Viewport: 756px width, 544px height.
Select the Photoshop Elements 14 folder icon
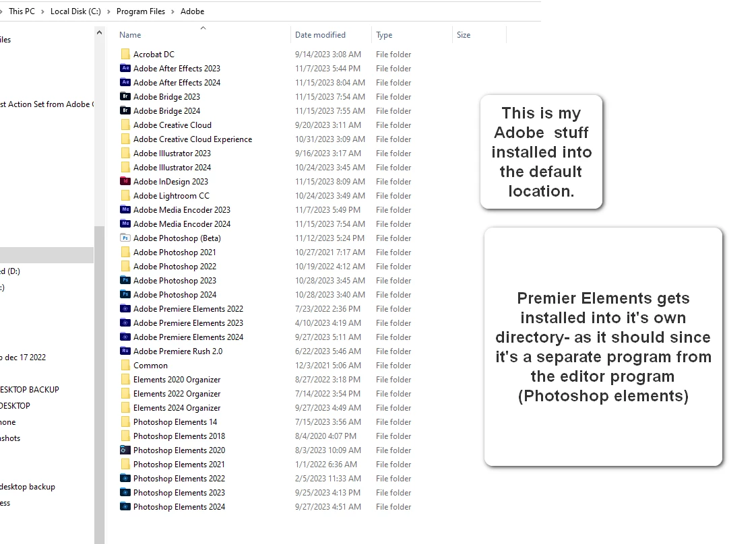coord(125,421)
